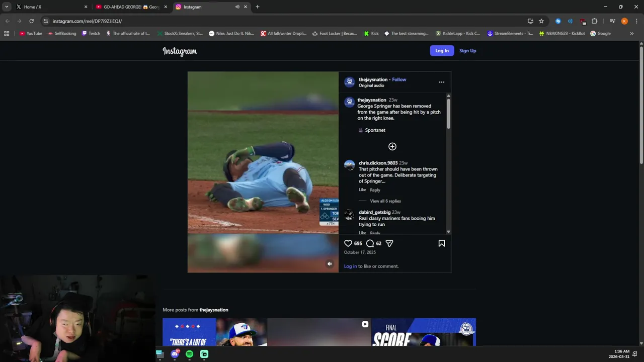Open Spotify from the taskbar
This screenshot has height=362, width=644.
pyautogui.click(x=189, y=354)
